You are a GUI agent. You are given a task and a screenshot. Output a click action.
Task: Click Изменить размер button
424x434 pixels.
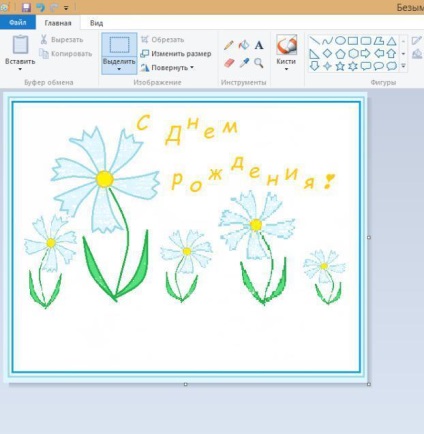[176, 54]
